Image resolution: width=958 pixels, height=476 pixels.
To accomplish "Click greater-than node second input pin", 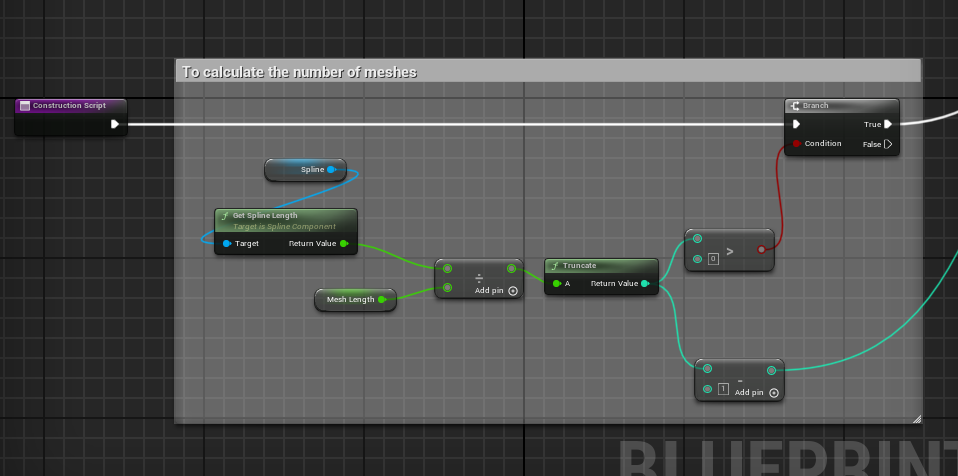I will (x=697, y=259).
